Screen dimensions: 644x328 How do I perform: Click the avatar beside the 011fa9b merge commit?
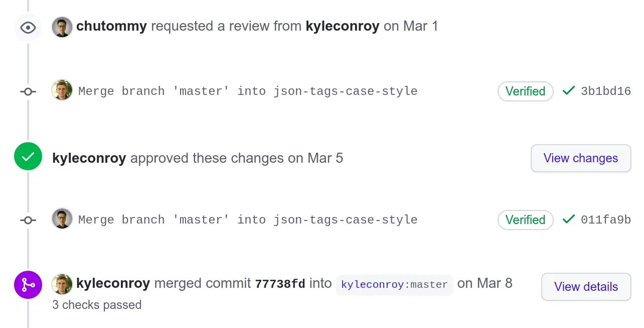click(x=62, y=218)
